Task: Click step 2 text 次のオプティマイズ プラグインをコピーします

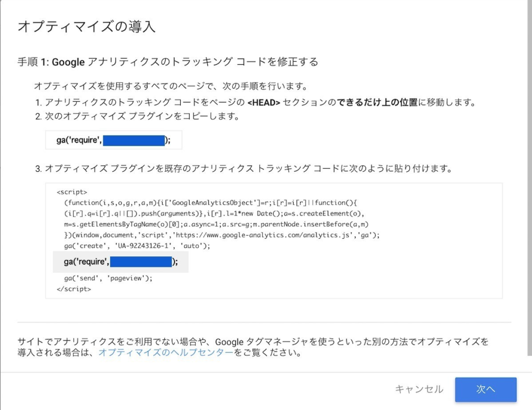Action: coord(138,117)
